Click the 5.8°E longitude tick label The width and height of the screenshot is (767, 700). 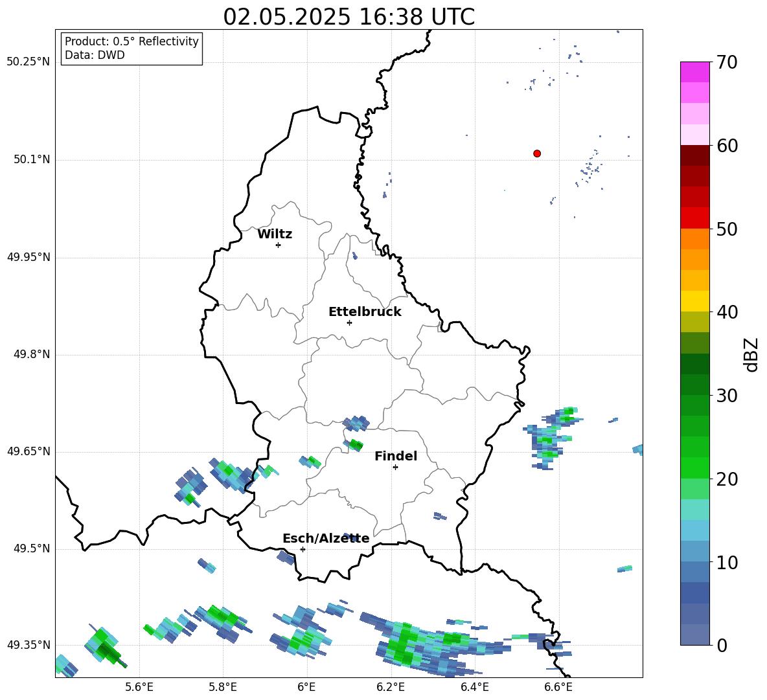click(223, 687)
